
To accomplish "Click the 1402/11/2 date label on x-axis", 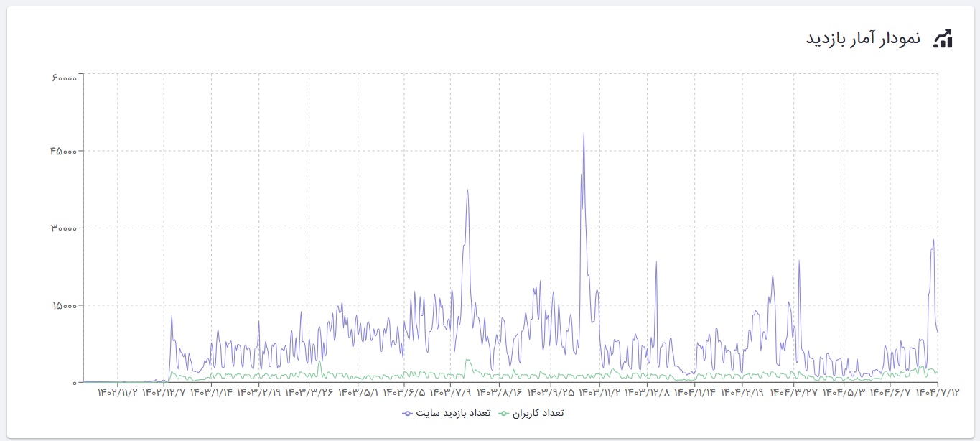I will (x=117, y=393).
